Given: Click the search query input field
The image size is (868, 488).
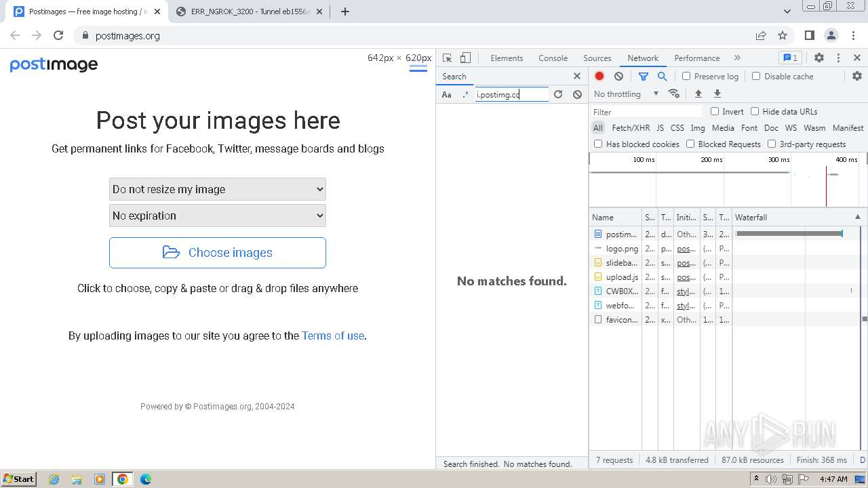Looking at the screenshot, I should 512,94.
